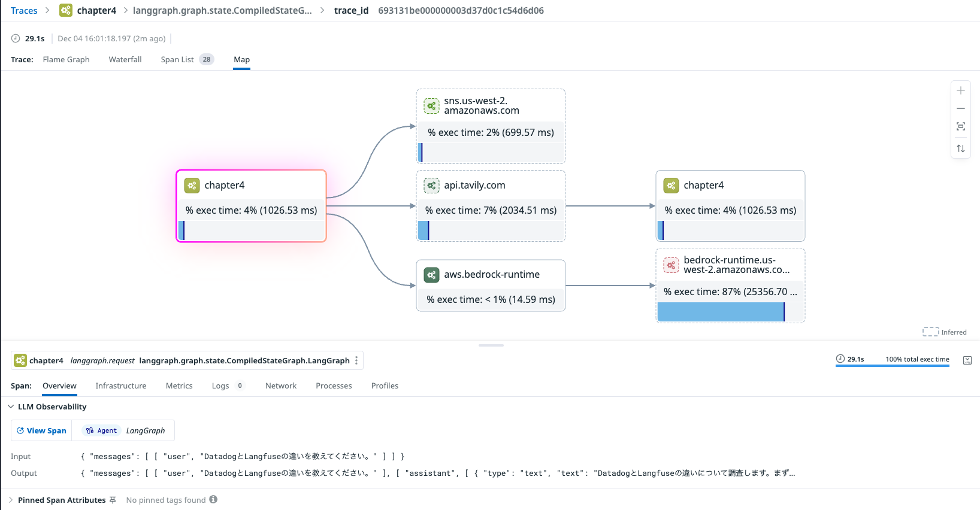This screenshot has width=980, height=510.
Task: Collapse the span details panel icon
Action: point(967,360)
